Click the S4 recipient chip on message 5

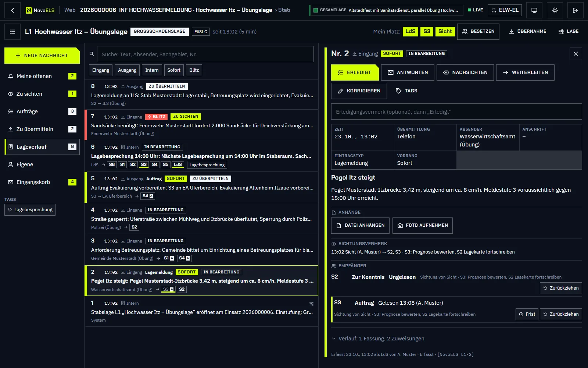(x=148, y=196)
